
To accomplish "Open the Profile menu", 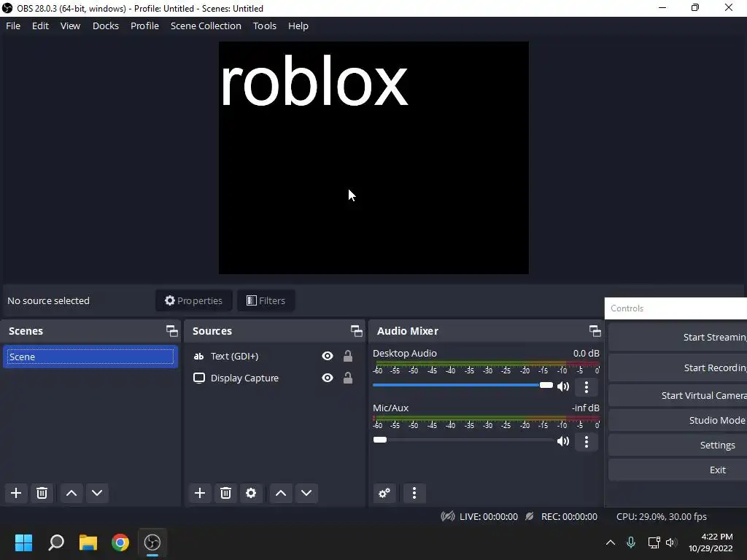I will coord(145,26).
